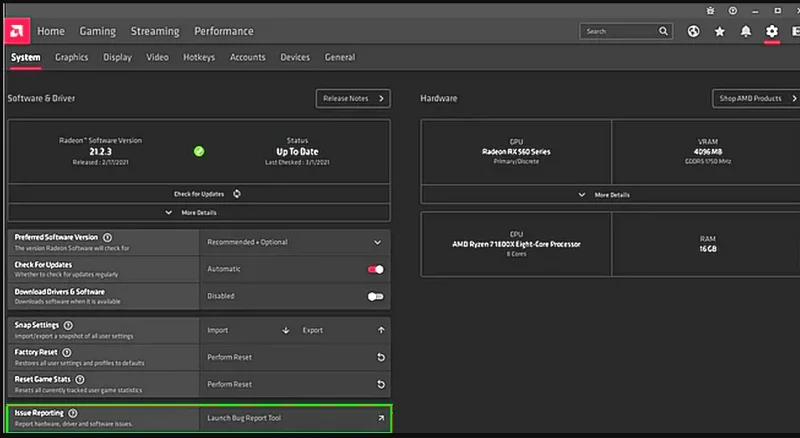Screen dimensions: 800x438
Task: Click info icon next to Snap Settings
Action: coord(68,325)
